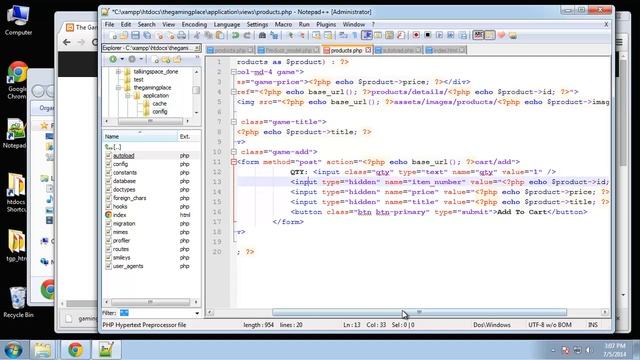Screen dimensions: 640x360
Task: Click the Save All toolbar icon
Action: 147,36
